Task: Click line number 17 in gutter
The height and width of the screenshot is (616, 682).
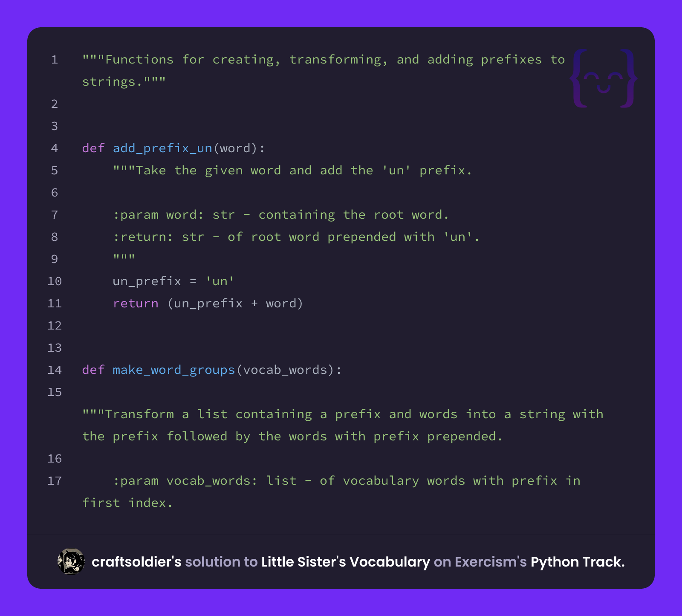Action: coord(55,480)
